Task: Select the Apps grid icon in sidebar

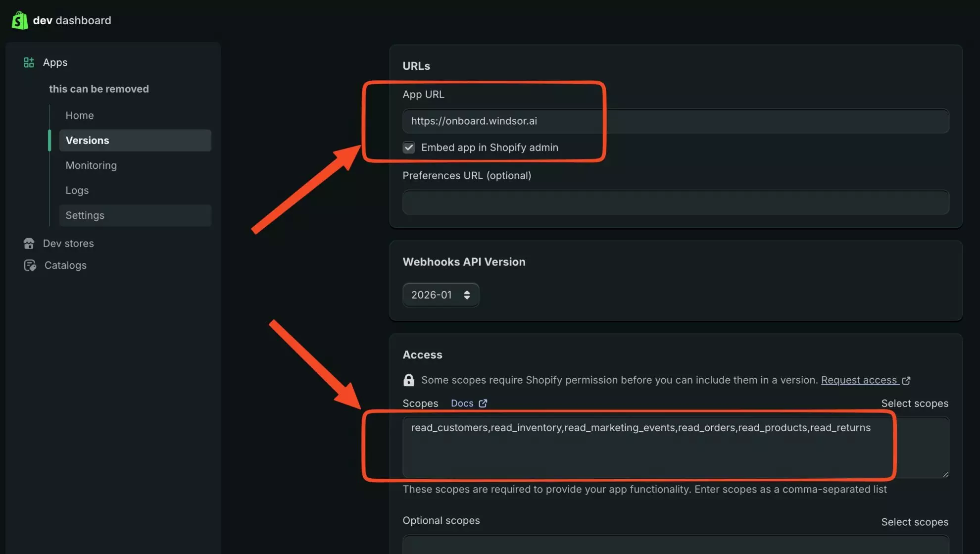Action: 28,62
